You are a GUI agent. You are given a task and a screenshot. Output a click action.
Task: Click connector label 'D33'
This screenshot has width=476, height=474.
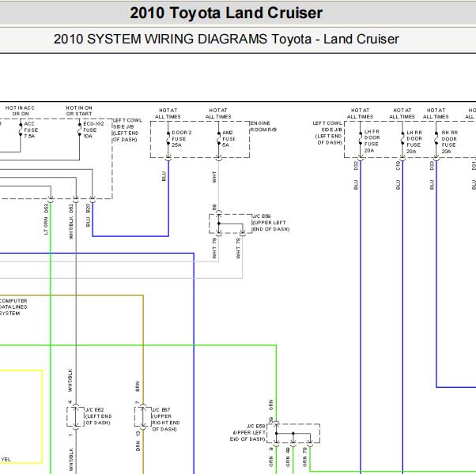click(432, 166)
